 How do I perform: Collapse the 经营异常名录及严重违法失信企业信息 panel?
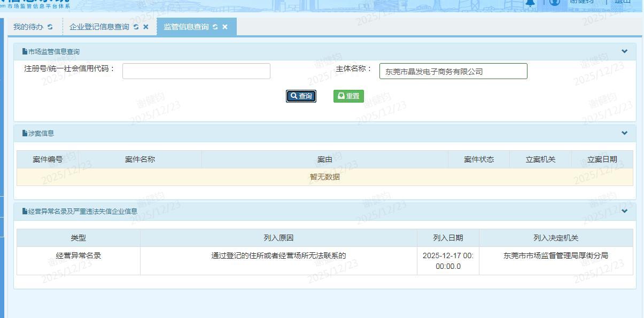[x=624, y=211]
